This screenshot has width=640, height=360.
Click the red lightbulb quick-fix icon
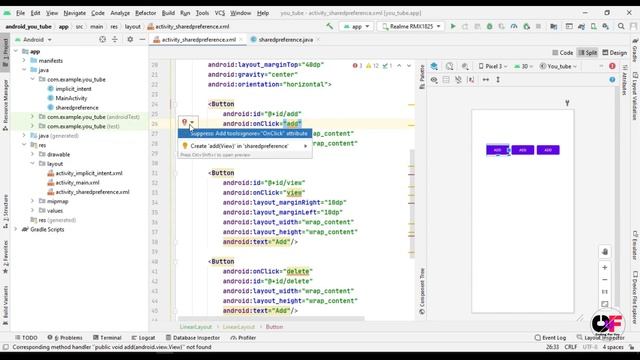(184, 122)
